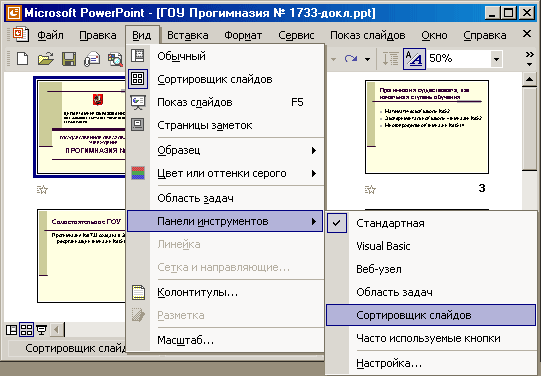Click the slide sorter grid icon in menu
The height and width of the screenshot is (376, 541).
point(138,79)
